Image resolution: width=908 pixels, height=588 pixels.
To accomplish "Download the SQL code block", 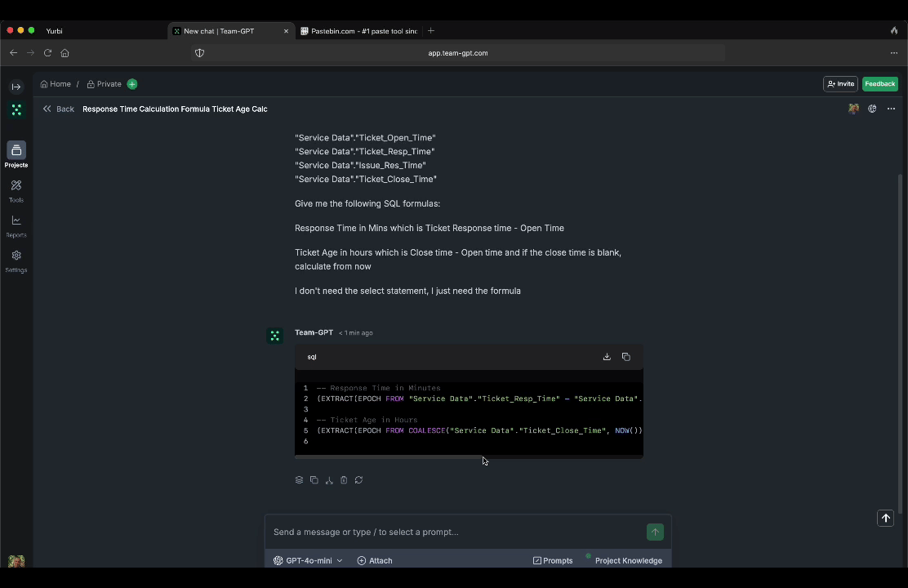I will point(607,357).
